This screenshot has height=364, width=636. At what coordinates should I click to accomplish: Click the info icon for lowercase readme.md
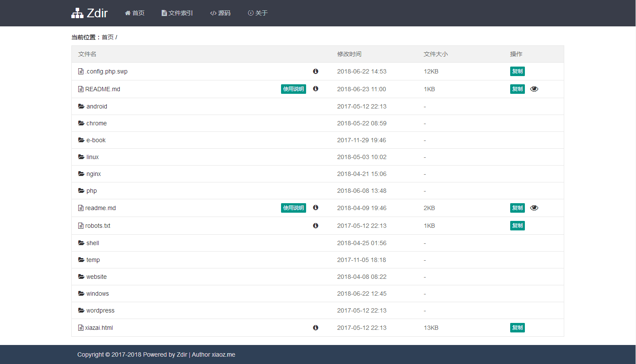(x=316, y=208)
